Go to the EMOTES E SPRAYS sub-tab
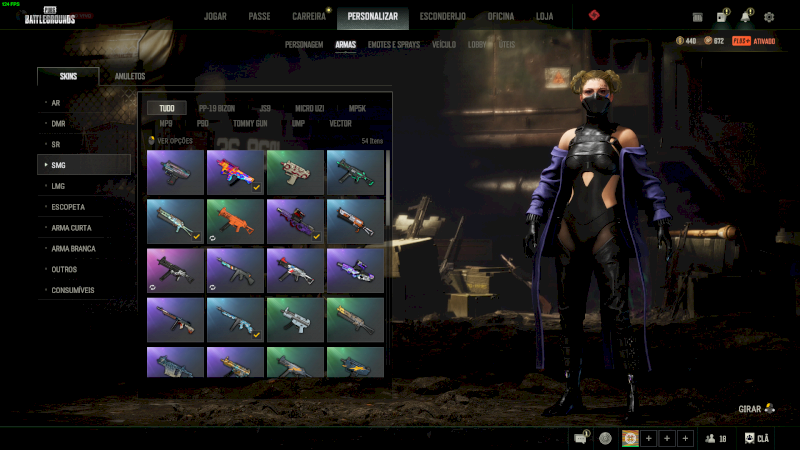 pos(394,44)
